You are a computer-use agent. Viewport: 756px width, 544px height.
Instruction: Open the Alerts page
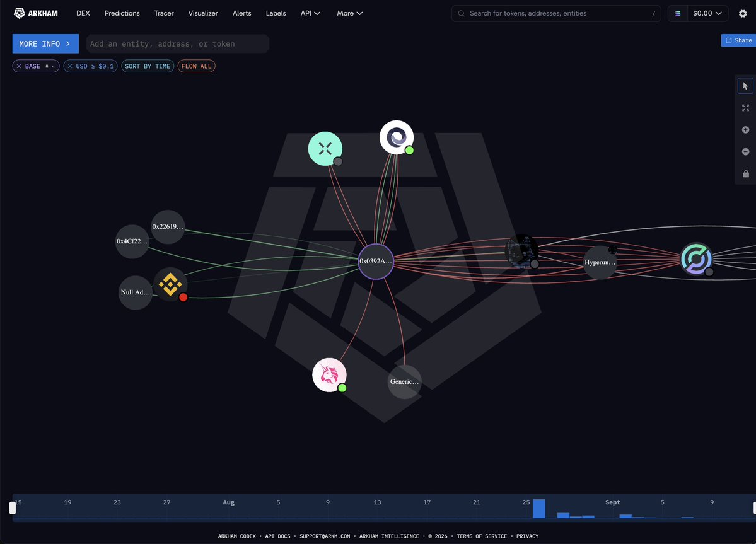[x=241, y=13]
